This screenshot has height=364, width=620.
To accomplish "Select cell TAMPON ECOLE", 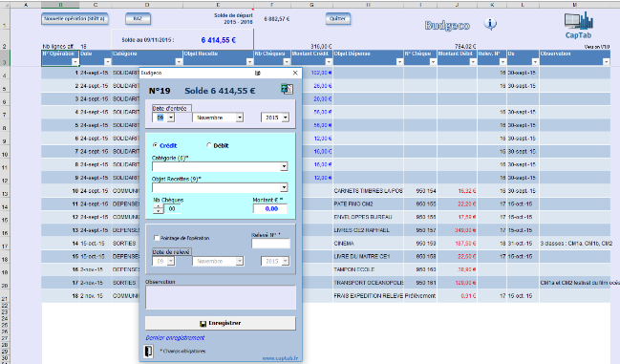I will tap(368, 269).
